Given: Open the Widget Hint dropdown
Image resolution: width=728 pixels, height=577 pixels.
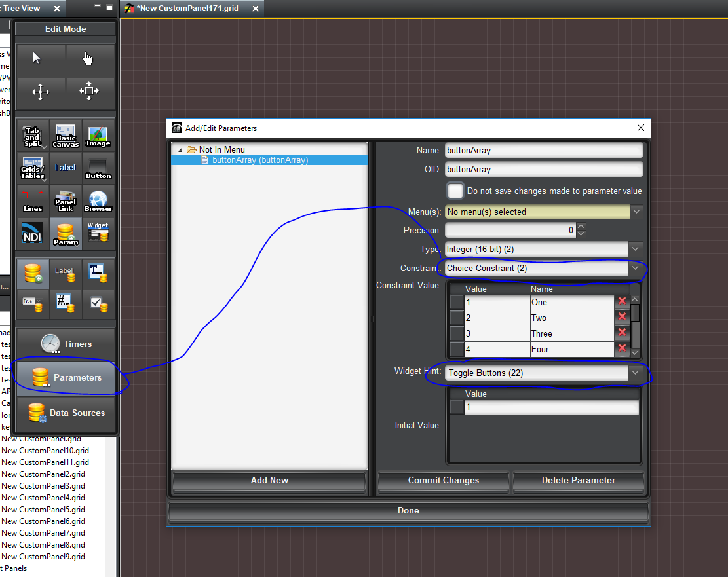Looking at the screenshot, I should [635, 373].
